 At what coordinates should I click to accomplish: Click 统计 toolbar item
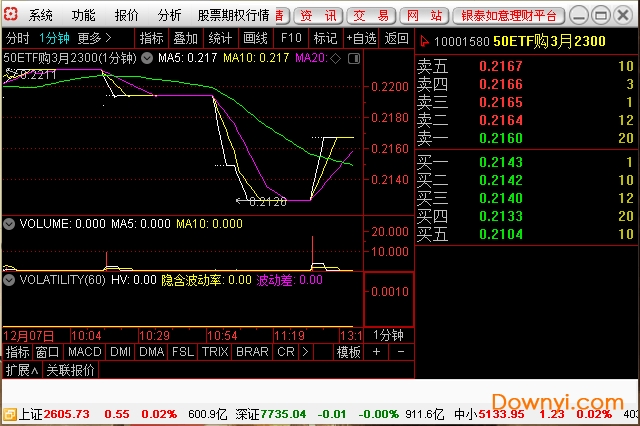click(x=220, y=39)
